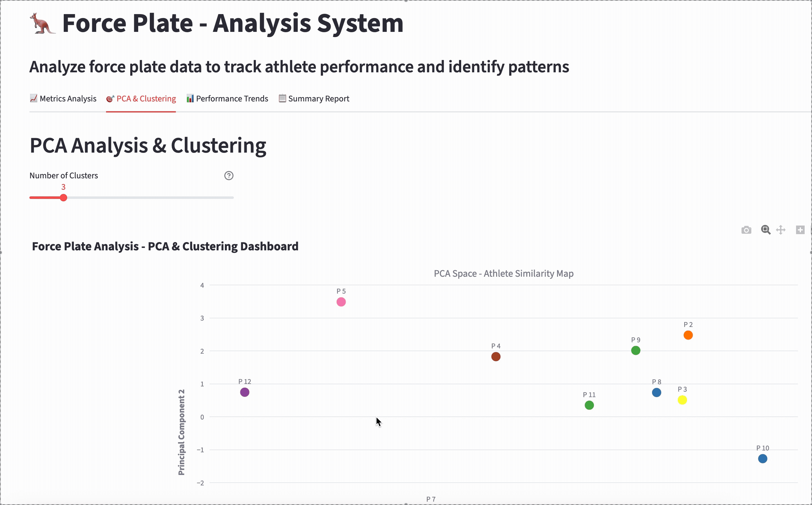Viewport: 812px width, 505px height.
Task: Click the green P 11 data point
Action: click(x=589, y=405)
